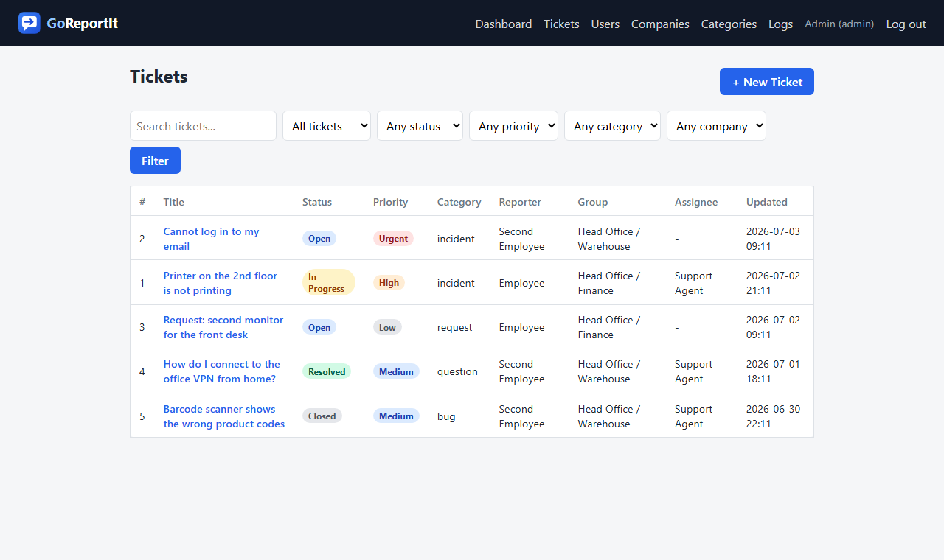Click the 'question' category cell

coord(457,371)
